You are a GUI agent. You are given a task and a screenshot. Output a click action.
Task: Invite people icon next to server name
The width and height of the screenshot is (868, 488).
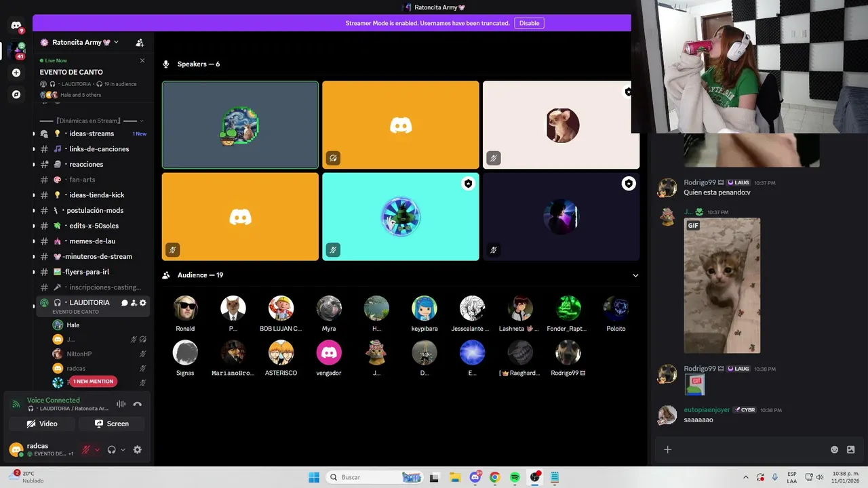coord(140,42)
